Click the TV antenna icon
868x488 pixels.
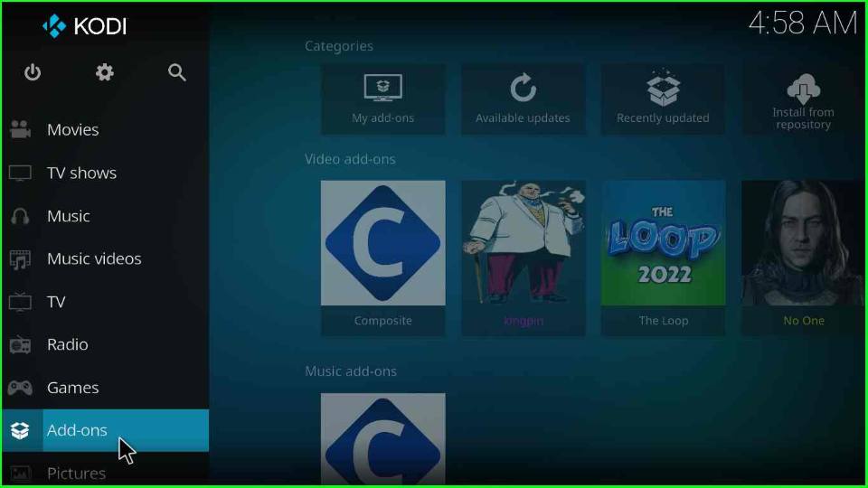21,302
